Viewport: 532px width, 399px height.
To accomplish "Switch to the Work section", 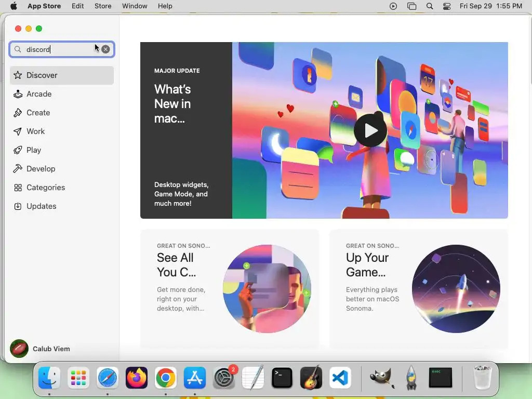I will coord(62,131).
